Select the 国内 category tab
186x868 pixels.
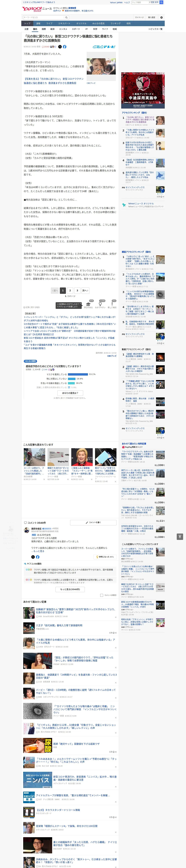click(x=35, y=29)
